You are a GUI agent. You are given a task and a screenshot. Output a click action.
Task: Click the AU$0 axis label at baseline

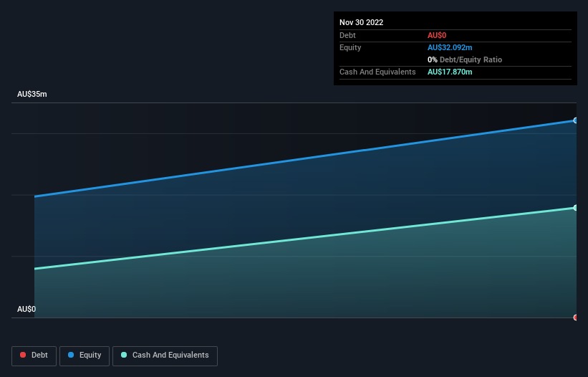(26, 309)
